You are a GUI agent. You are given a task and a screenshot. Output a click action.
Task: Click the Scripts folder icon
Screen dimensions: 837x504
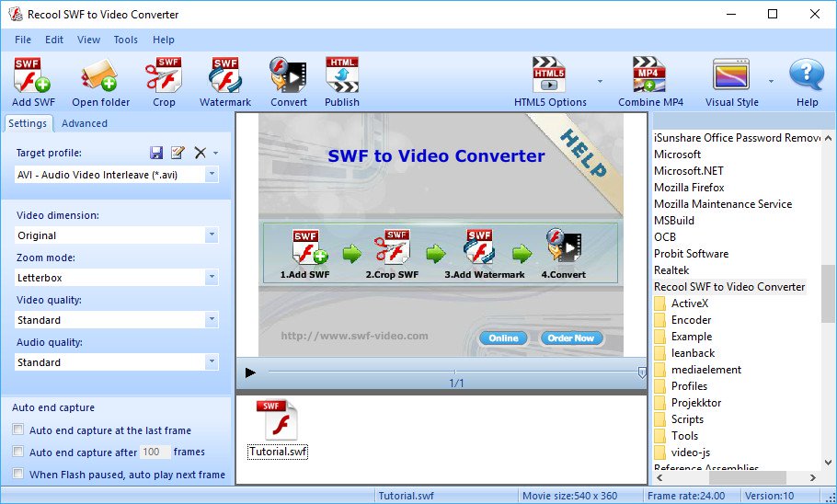coord(660,419)
